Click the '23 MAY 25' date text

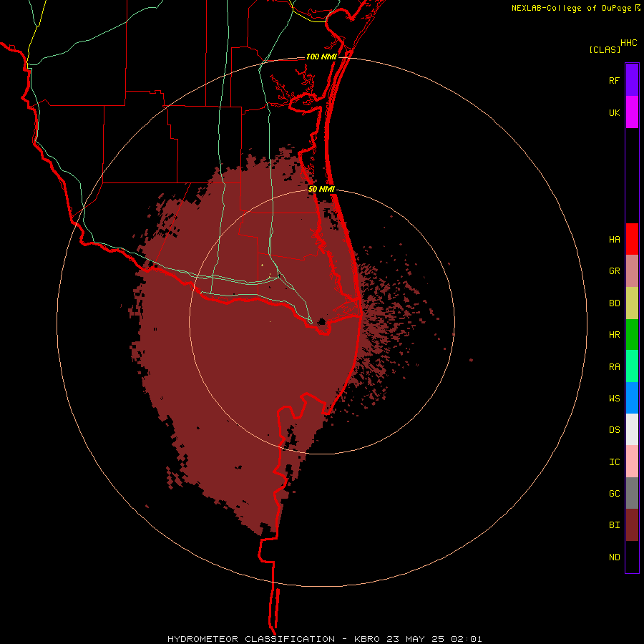(x=415, y=639)
